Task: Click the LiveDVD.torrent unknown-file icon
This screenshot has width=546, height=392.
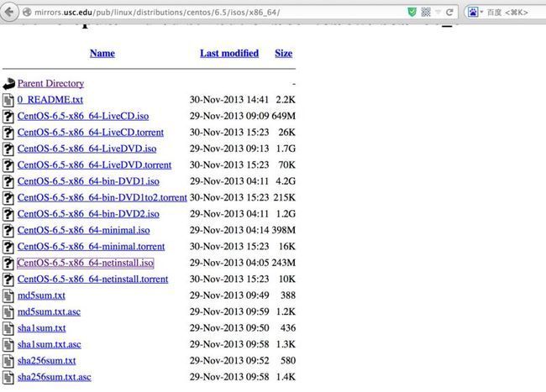Action: (8, 165)
